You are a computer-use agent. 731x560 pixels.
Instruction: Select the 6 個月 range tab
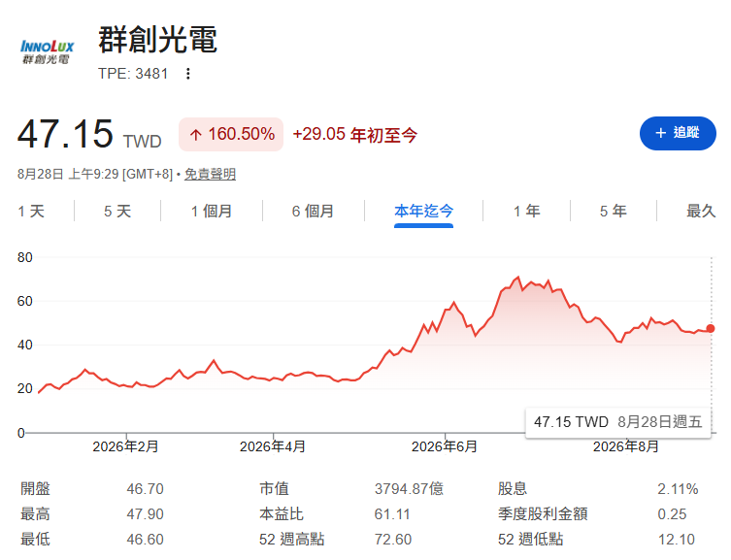pyautogui.click(x=313, y=211)
